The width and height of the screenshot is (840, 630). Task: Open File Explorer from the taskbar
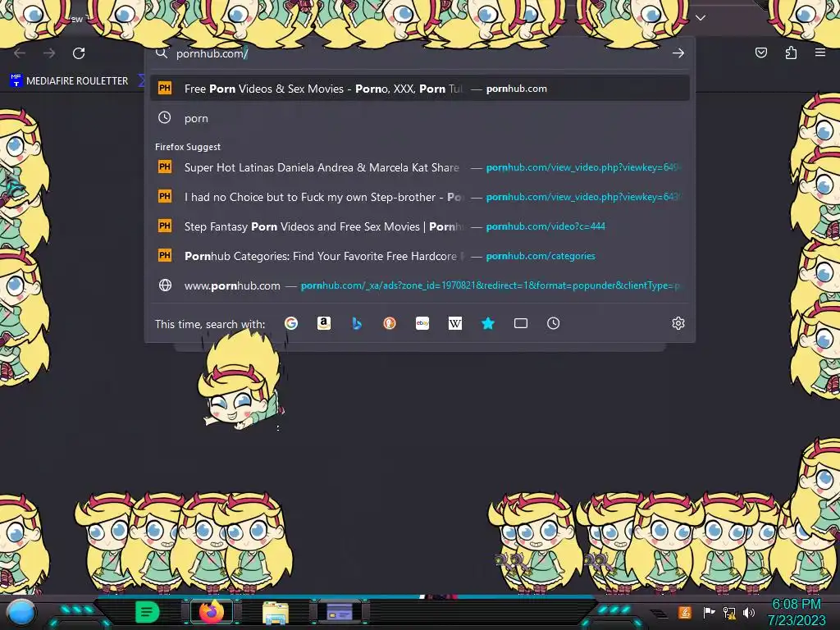point(276,612)
